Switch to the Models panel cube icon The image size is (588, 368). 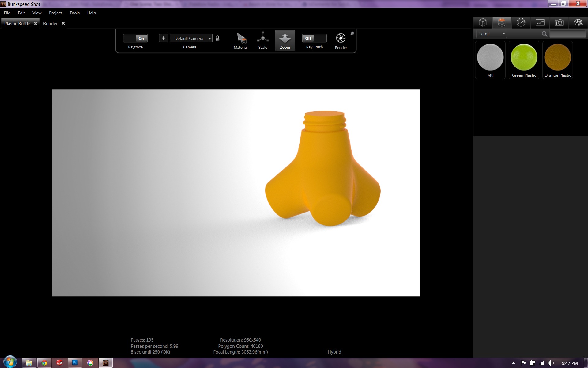point(483,22)
